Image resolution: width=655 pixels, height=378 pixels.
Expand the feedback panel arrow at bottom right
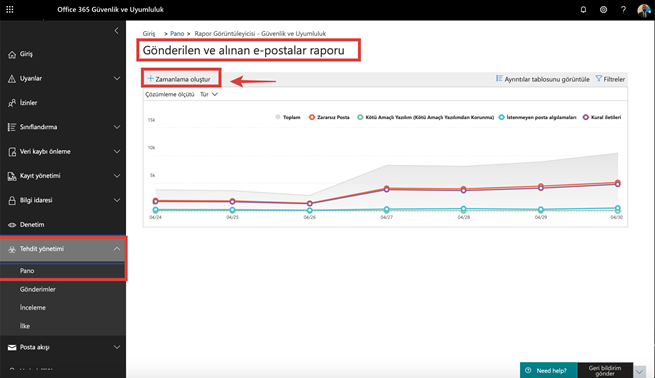click(640, 371)
